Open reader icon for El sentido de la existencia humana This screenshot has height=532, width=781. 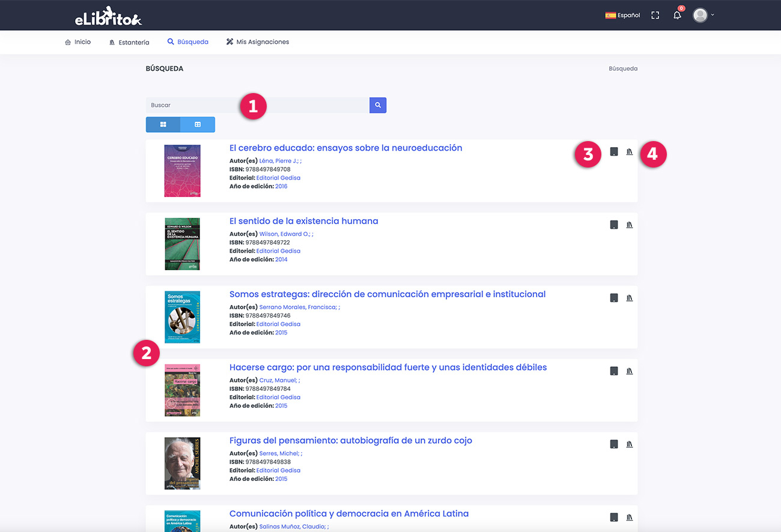[614, 225]
